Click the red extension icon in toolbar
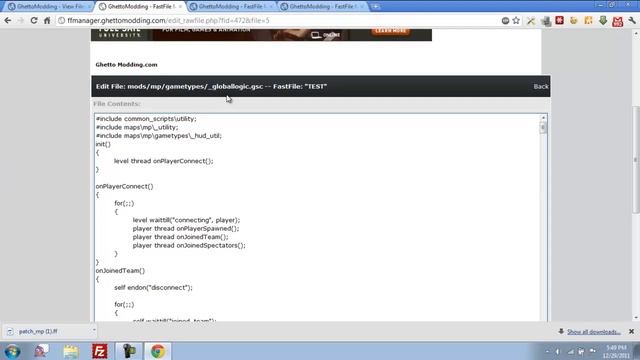This screenshot has height=360, width=640. 559,20
